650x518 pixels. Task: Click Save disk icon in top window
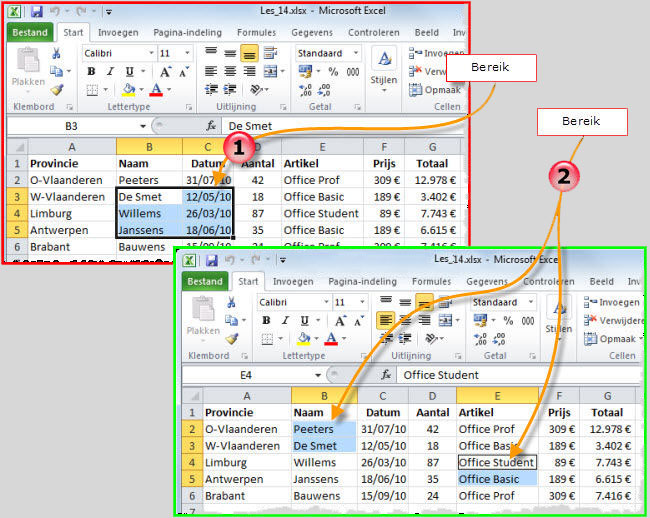37,11
